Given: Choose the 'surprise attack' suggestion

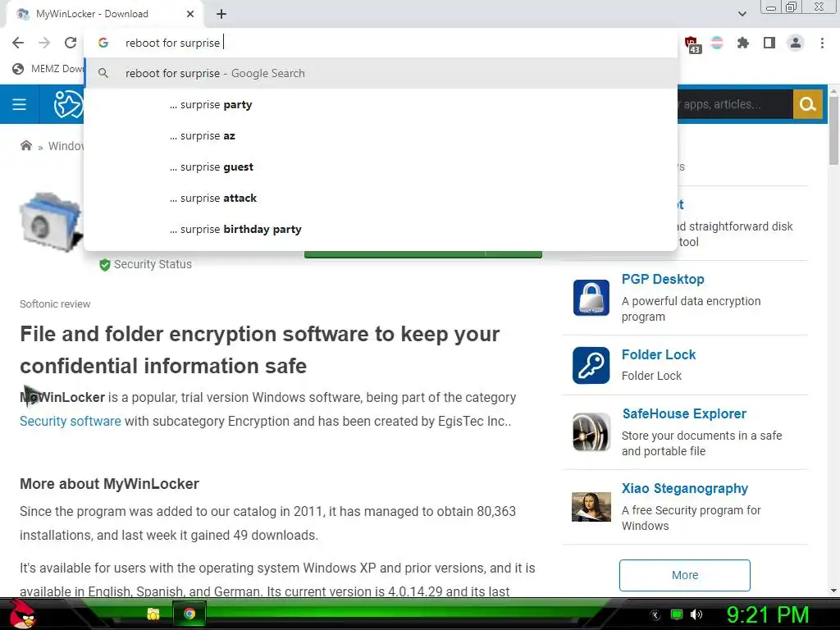Looking at the screenshot, I should pyautogui.click(x=381, y=198).
